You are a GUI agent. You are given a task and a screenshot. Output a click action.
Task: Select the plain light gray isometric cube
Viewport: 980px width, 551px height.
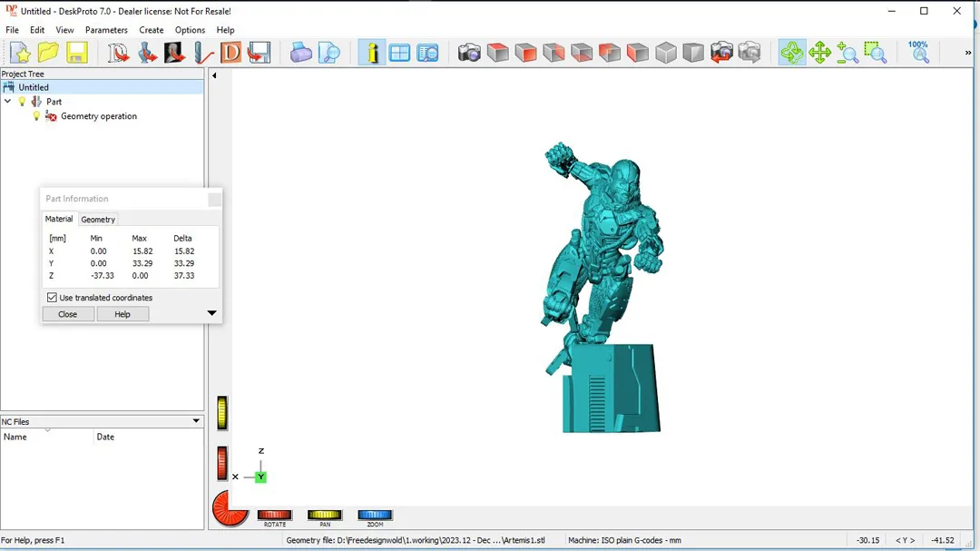pyautogui.click(x=666, y=54)
